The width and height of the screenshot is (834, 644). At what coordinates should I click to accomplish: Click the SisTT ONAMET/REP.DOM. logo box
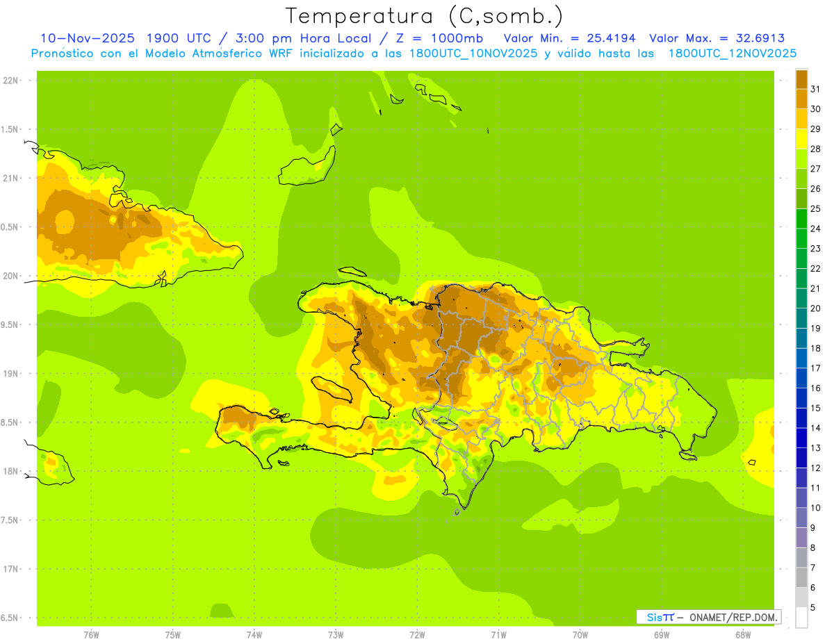click(x=708, y=617)
